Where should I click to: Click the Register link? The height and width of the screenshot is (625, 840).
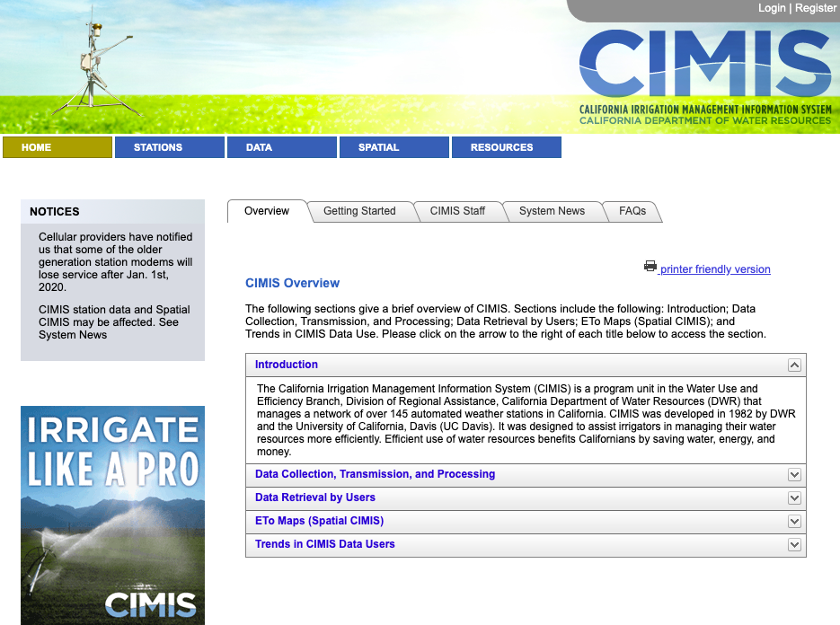click(x=816, y=8)
